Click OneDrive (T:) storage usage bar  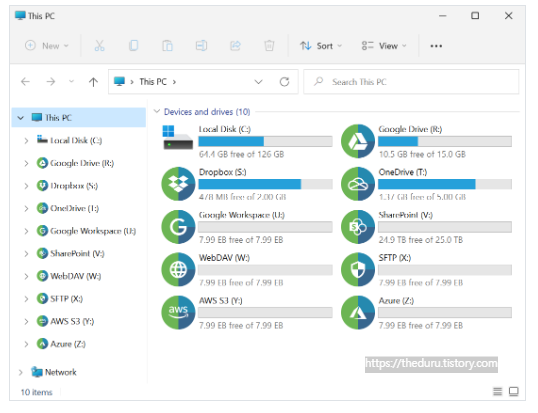pyautogui.click(x=445, y=184)
